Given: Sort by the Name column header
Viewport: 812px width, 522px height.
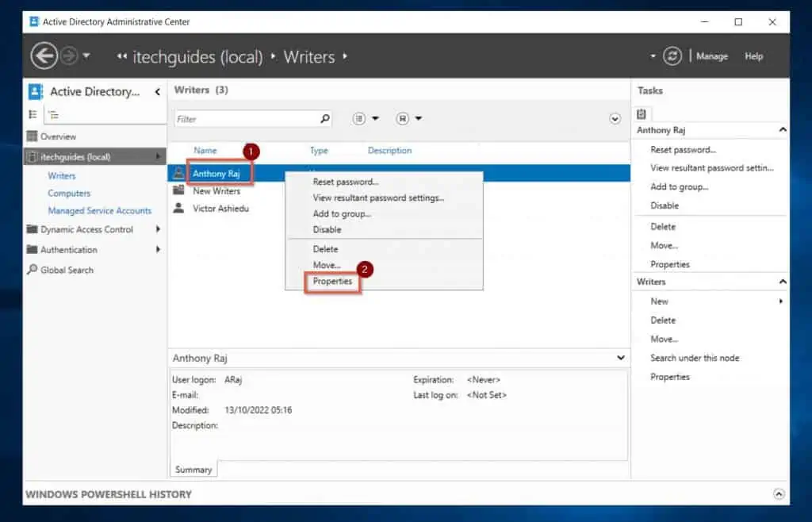Looking at the screenshot, I should [x=205, y=150].
